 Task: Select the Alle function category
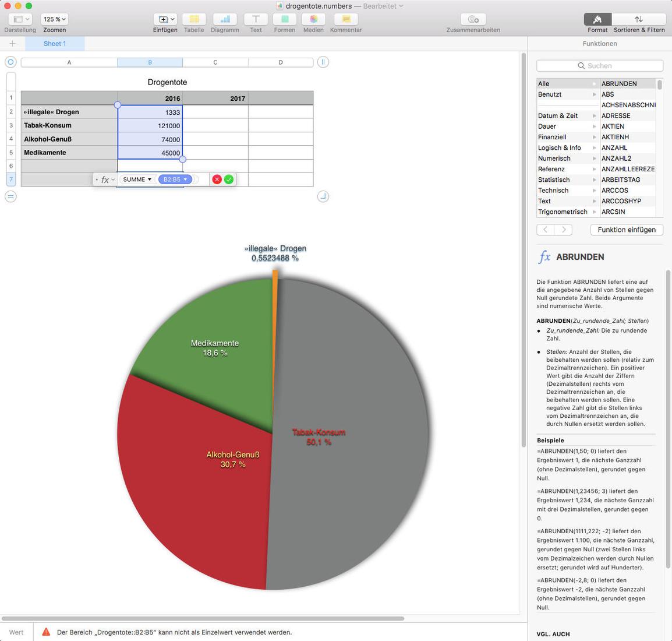tap(567, 83)
